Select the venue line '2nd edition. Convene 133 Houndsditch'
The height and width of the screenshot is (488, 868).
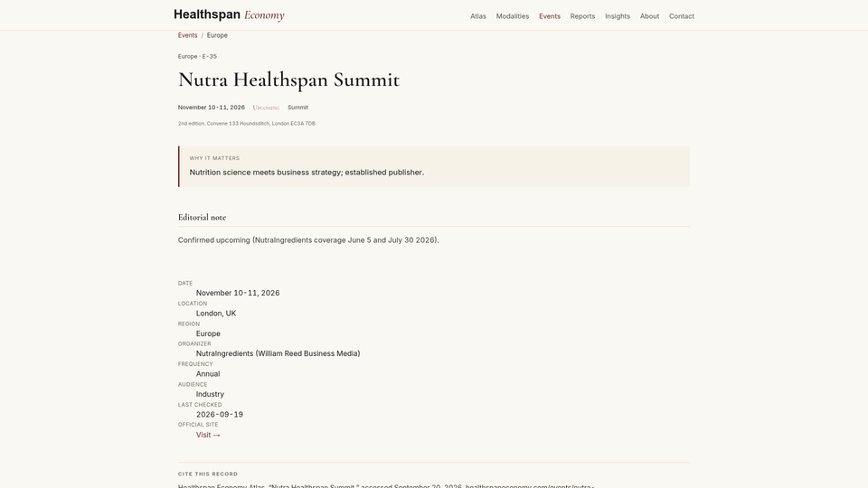pos(247,124)
